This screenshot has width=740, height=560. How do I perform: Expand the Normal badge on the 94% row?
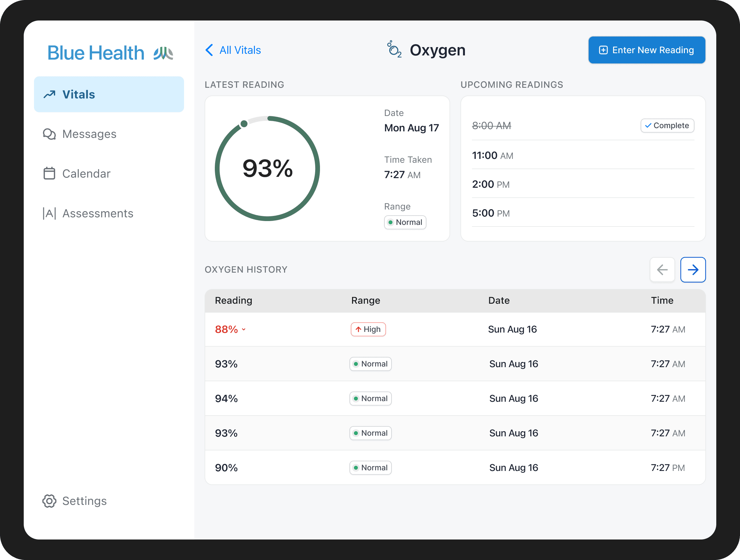(x=370, y=398)
